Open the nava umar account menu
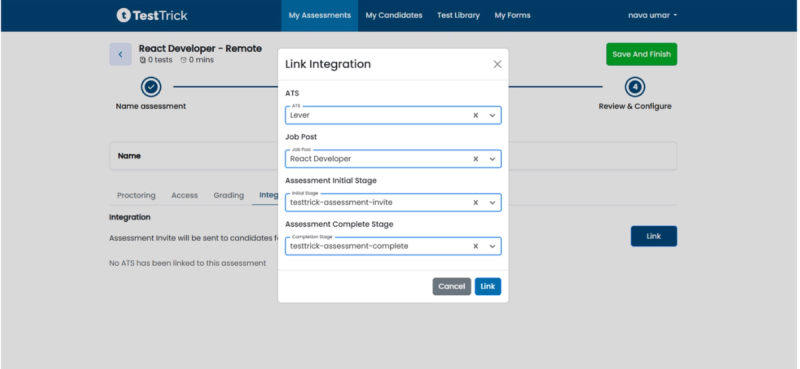 point(653,15)
